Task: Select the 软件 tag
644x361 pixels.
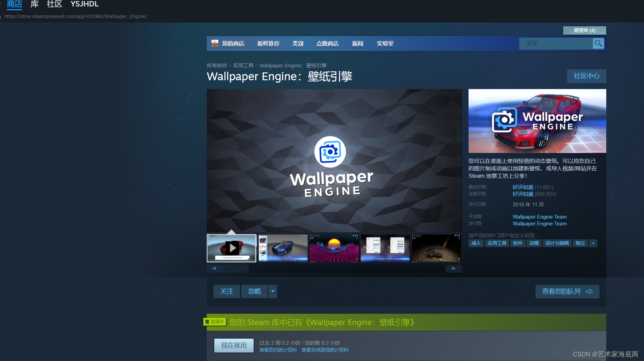Action: 518,243
